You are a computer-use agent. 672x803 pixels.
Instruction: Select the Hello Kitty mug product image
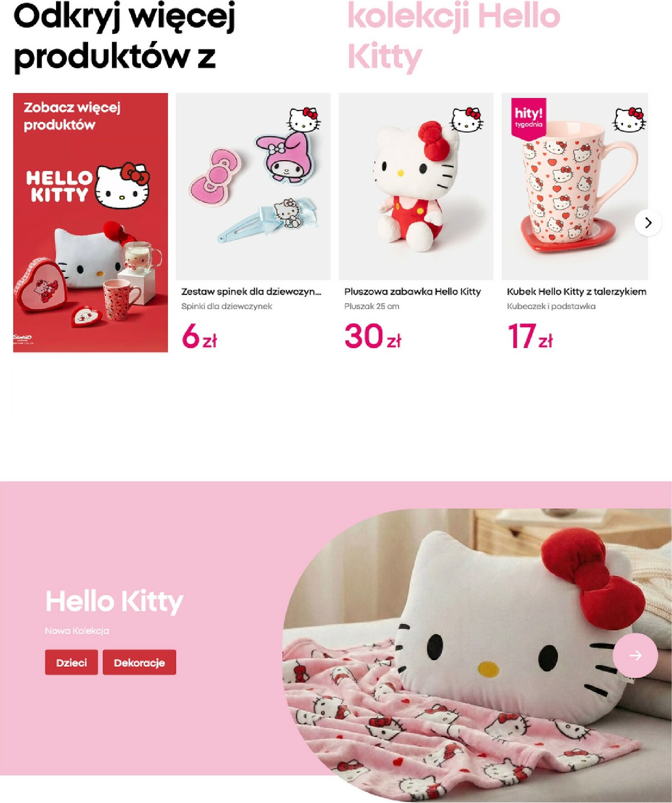pyautogui.click(x=575, y=186)
